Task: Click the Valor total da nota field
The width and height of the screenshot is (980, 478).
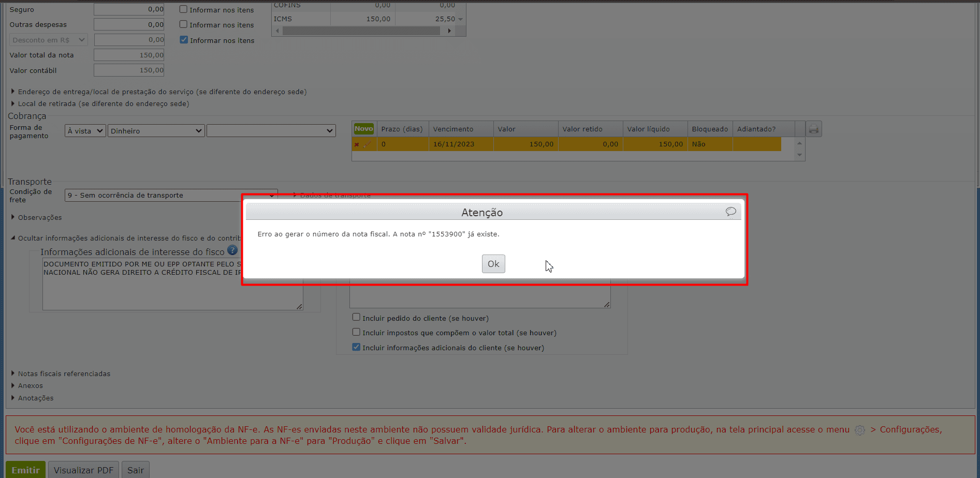Action: click(x=129, y=55)
